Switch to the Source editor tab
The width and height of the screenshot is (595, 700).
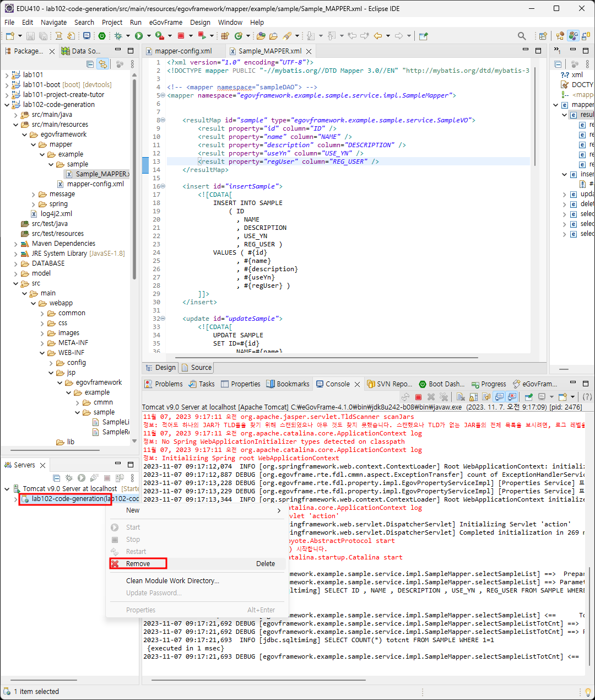tap(197, 368)
